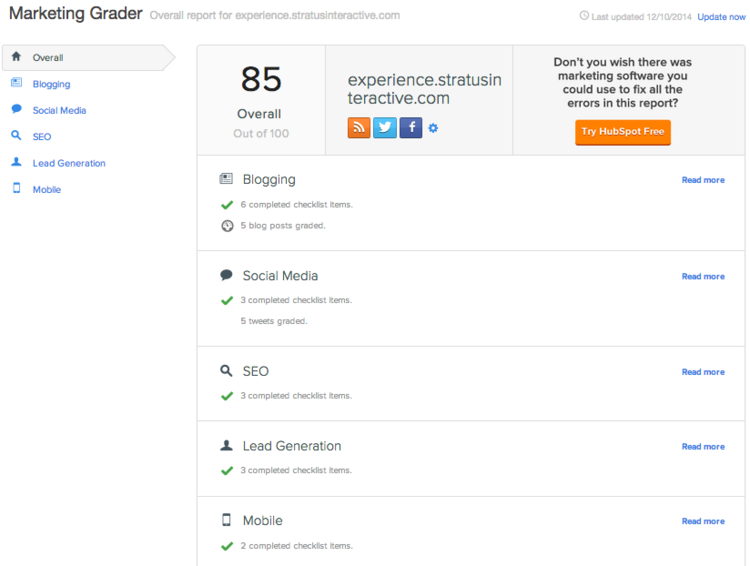Click the SEO section magnifier icon
The width and height of the screenshot is (750, 566).
click(226, 371)
